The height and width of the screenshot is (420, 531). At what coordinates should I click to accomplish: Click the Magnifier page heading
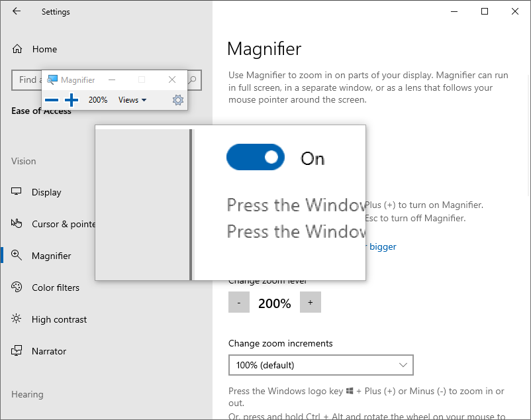tap(264, 49)
